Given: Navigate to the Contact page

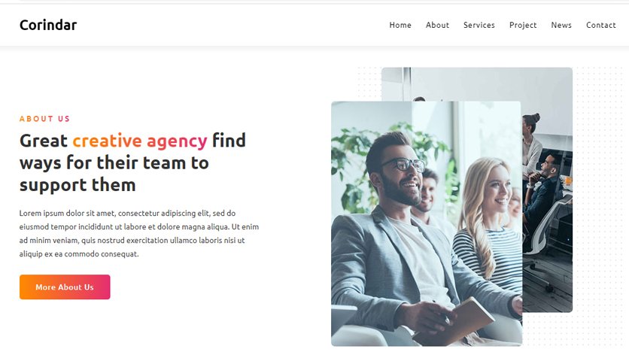Looking at the screenshot, I should 600,25.
